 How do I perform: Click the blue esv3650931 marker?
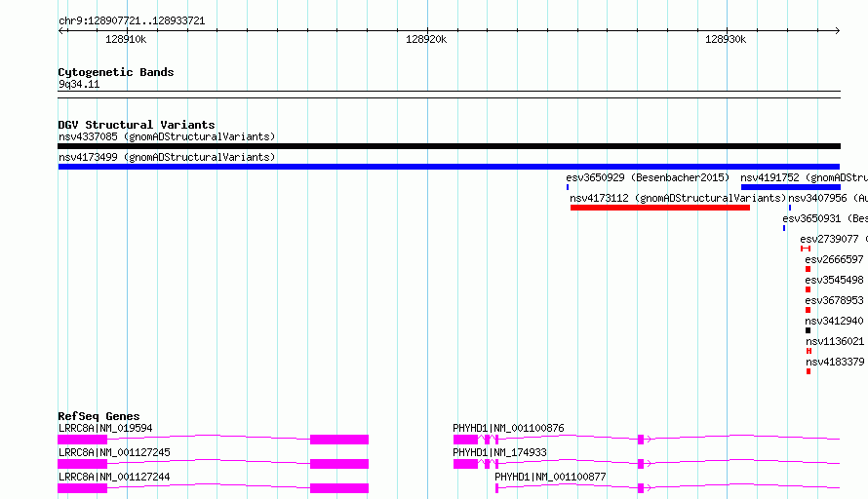pos(784,228)
